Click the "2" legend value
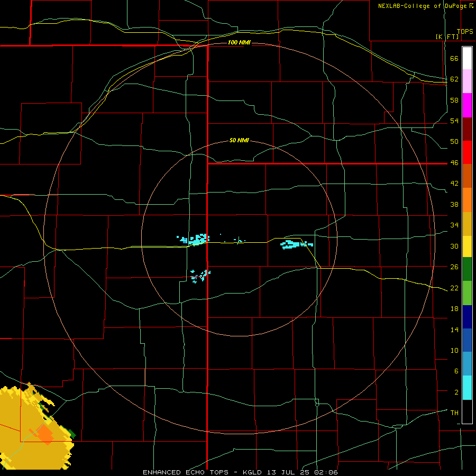The width and height of the screenshot is (476, 476). coord(456,392)
